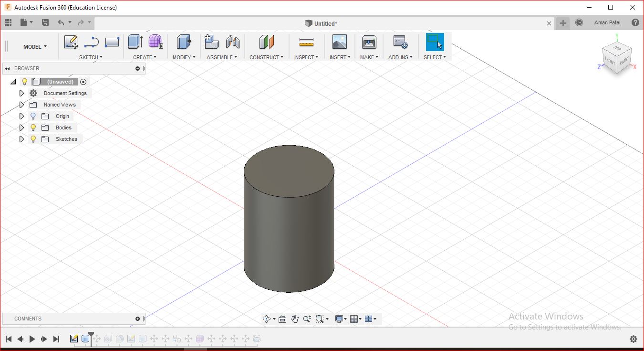Open the ADD-INS menu
Screen dimensions: 644x351
[401, 57]
